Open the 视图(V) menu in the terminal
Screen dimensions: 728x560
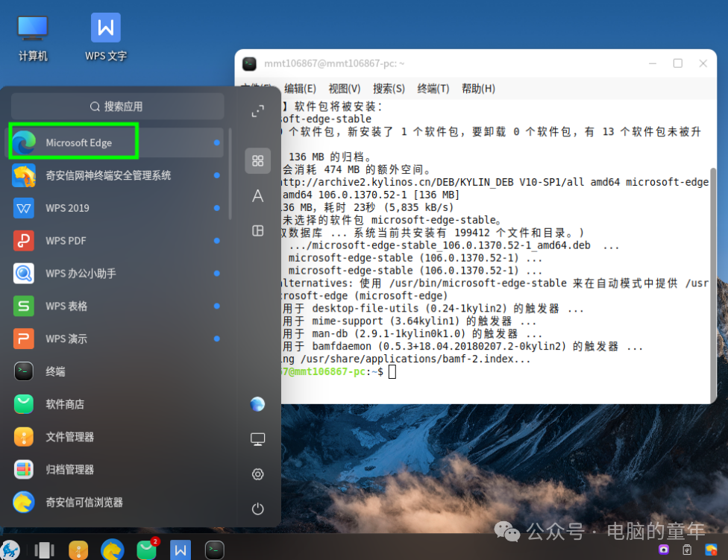tap(344, 88)
